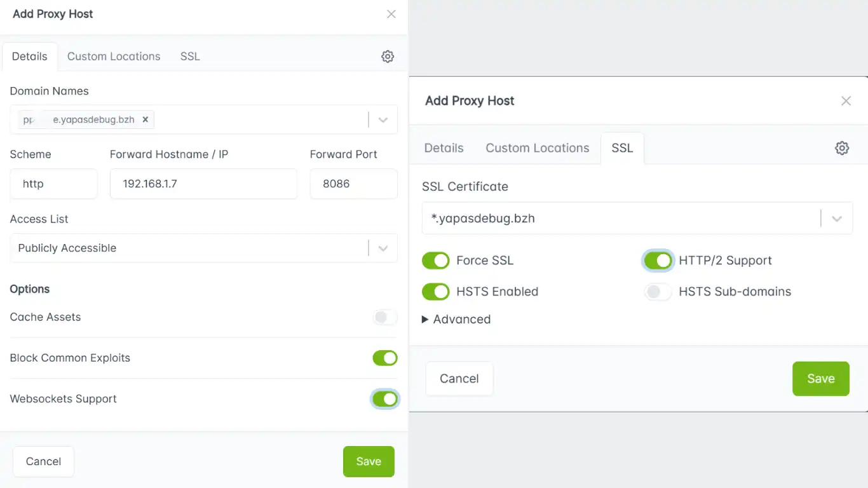Switch to Custom Locations tab in SSL dialog
The image size is (868, 488).
[538, 148]
